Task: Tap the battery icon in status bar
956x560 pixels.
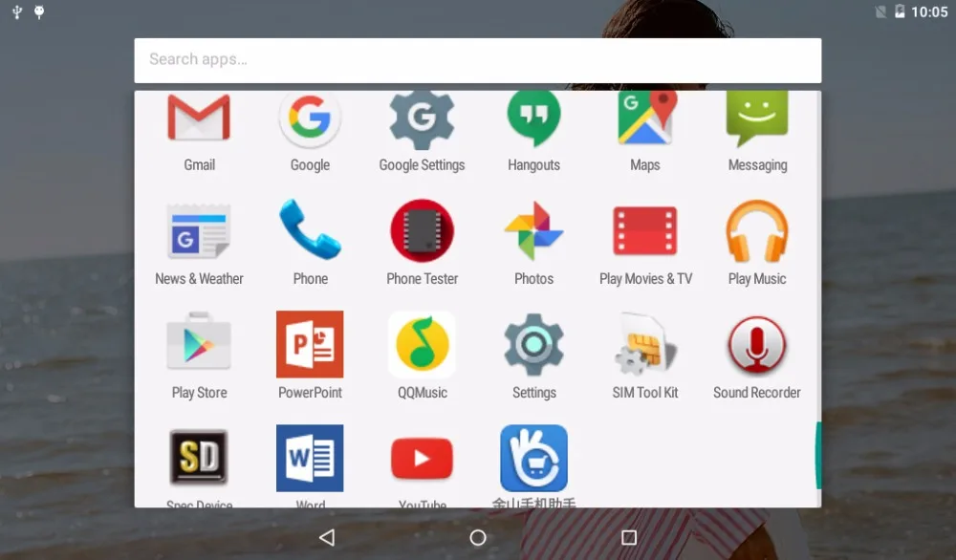Action: pos(900,11)
